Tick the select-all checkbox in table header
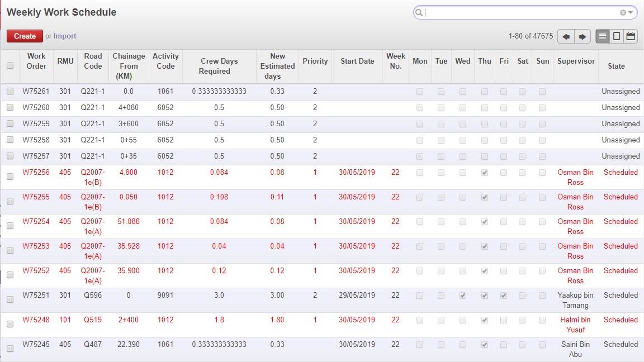The width and height of the screenshot is (644, 362). pyautogui.click(x=10, y=65)
